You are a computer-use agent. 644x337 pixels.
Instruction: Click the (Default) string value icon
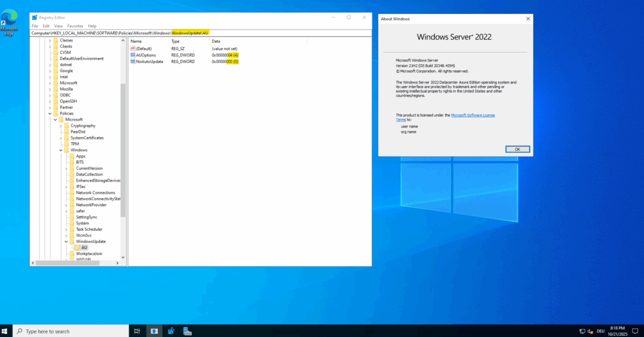[x=133, y=49]
